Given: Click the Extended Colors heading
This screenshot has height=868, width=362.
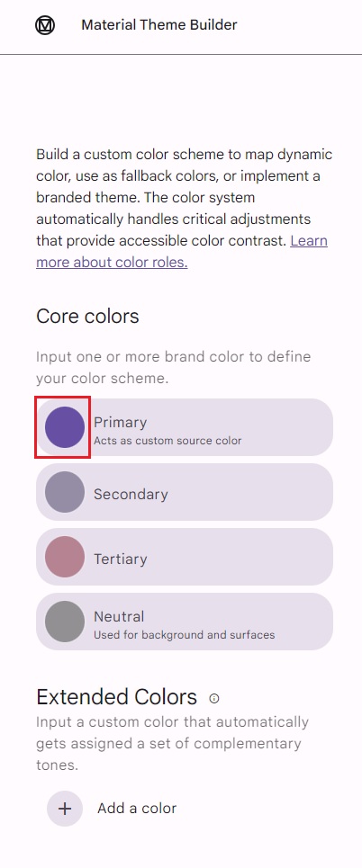Looking at the screenshot, I should tap(116, 697).
